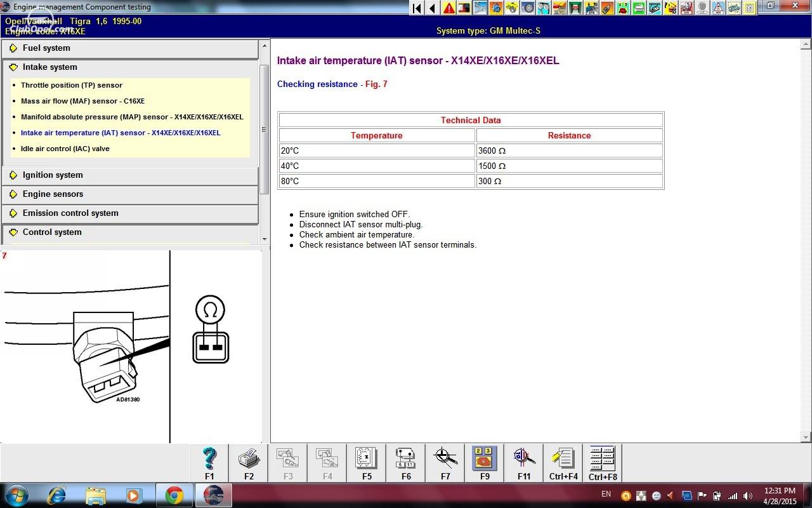
Task: Click the network signal tray icon
Action: pyautogui.click(x=733, y=496)
